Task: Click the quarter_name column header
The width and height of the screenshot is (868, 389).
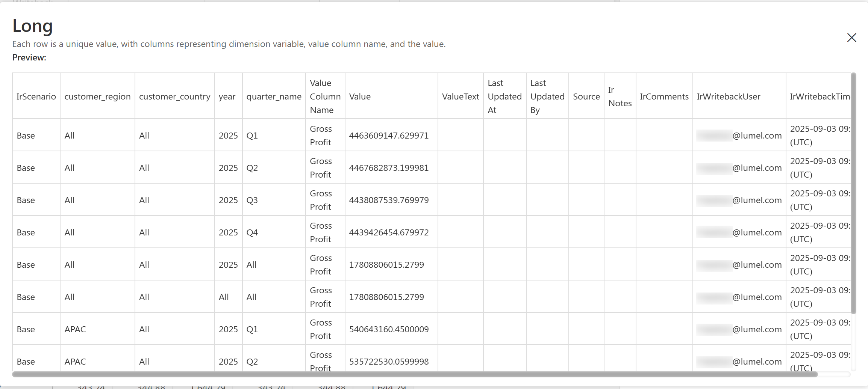Action: 274,96
